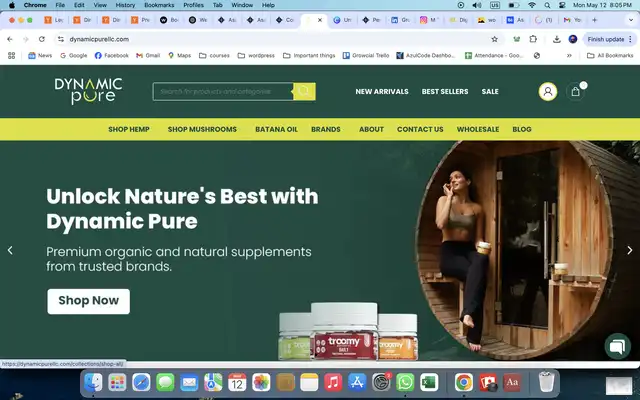This screenshot has width=640, height=400.
Task: Open the History menu
Action: (125, 5)
